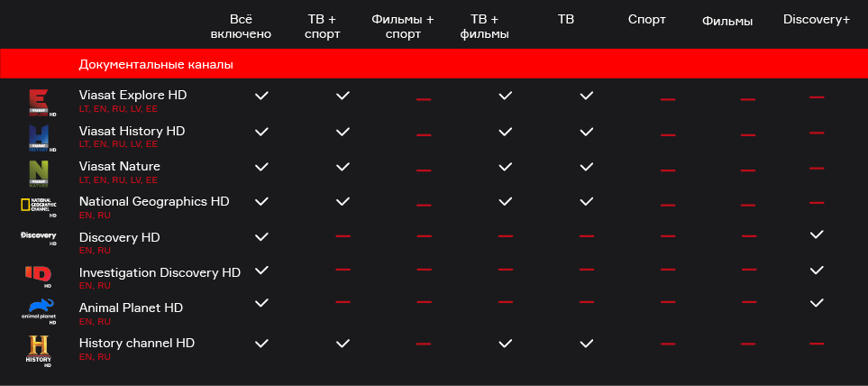Click the Animal Planet HD whale logo

pyautogui.click(x=38, y=311)
